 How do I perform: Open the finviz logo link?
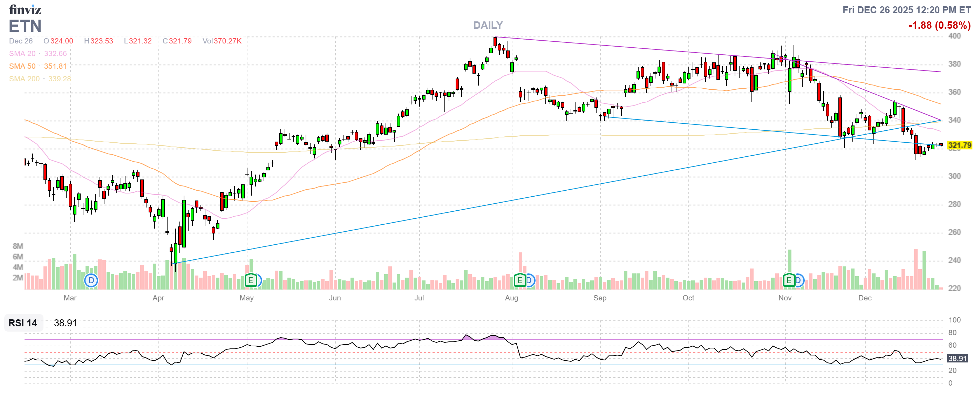coord(25,9)
